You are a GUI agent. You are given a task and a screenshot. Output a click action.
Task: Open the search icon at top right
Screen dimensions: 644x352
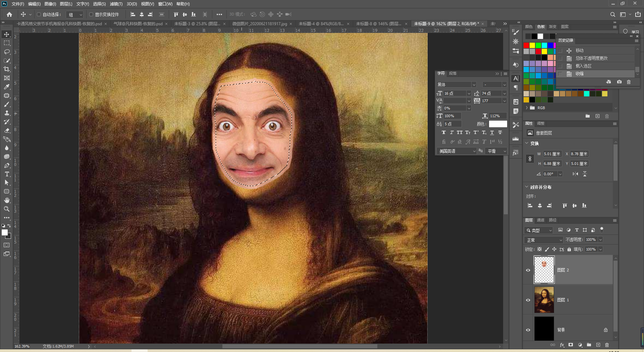(612, 14)
